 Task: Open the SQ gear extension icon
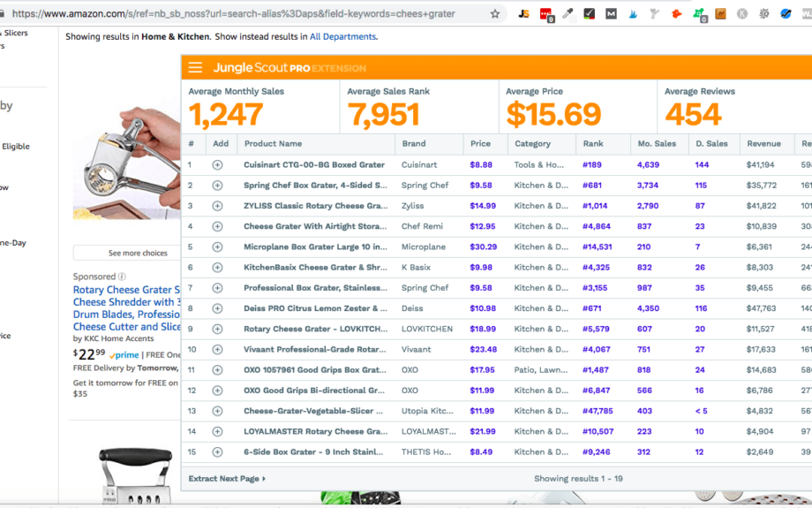pyautogui.click(x=763, y=14)
